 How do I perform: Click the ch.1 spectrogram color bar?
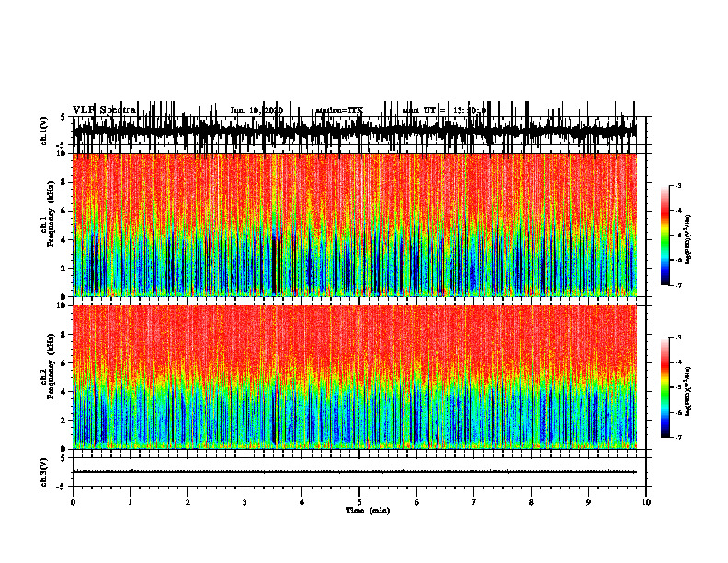(x=665, y=236)
